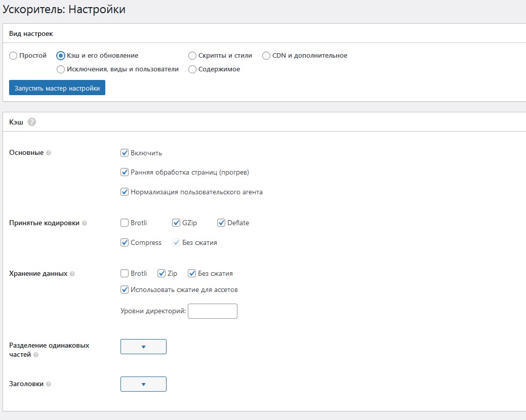526x420 pixels.
Task: Click help icon beside Заголовки label
Action: tap(49, 384)
